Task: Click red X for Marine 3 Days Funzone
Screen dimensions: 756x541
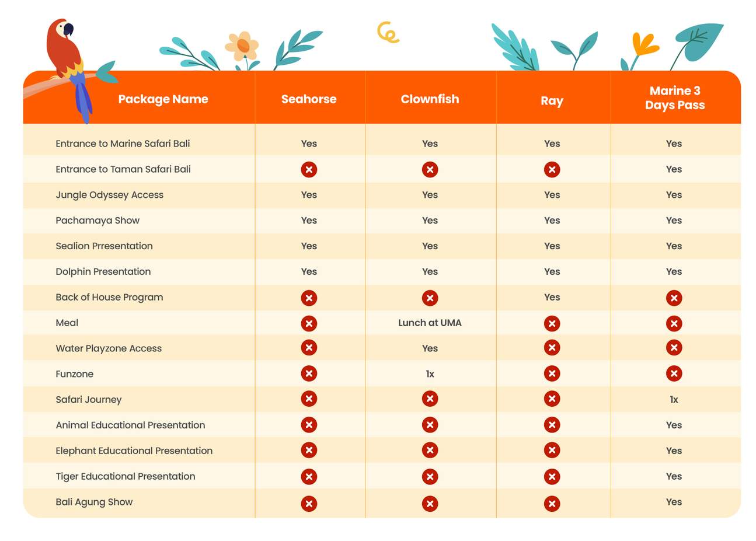Action: pyautogui.click(x=674, y=374)
